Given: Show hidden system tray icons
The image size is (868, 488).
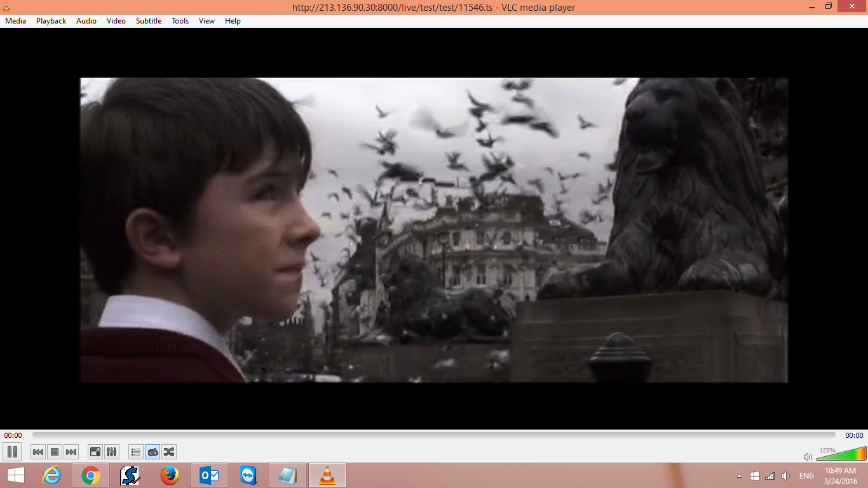Looking at the screenshot, I should click(739, 476).
